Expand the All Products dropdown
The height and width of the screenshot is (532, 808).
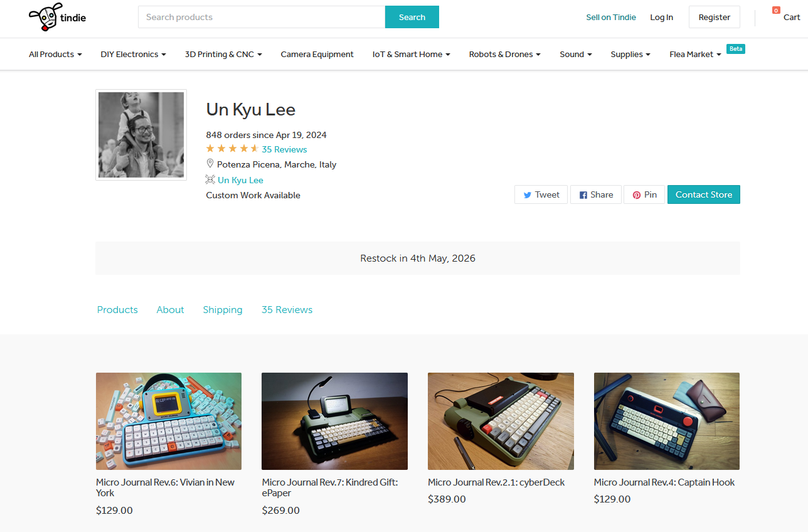pos(55,55)
